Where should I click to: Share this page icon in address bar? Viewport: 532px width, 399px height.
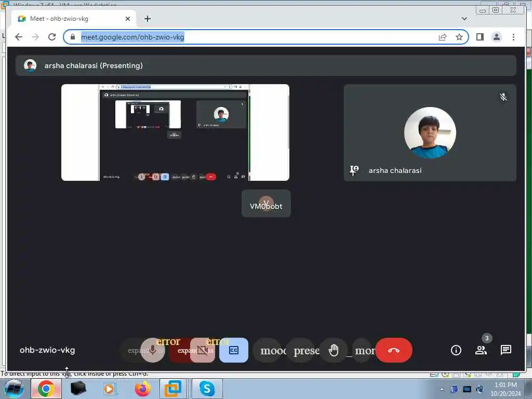coord(443,37)
